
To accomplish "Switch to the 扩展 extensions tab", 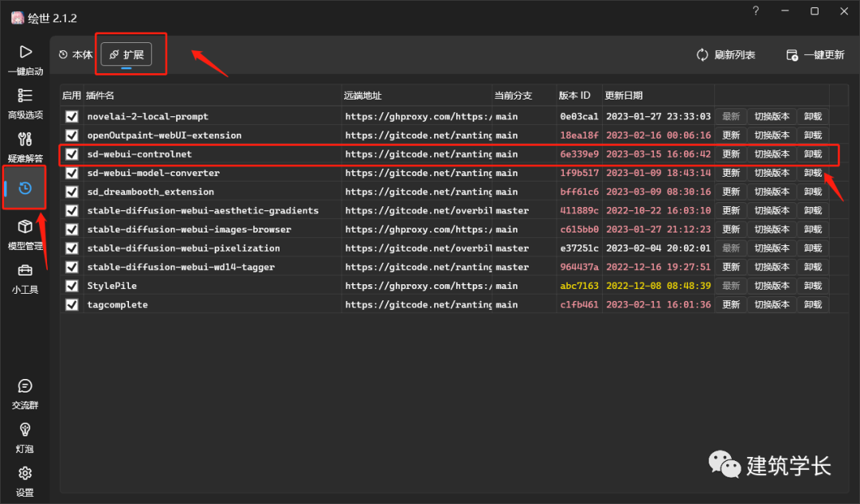I will [127, 54].
